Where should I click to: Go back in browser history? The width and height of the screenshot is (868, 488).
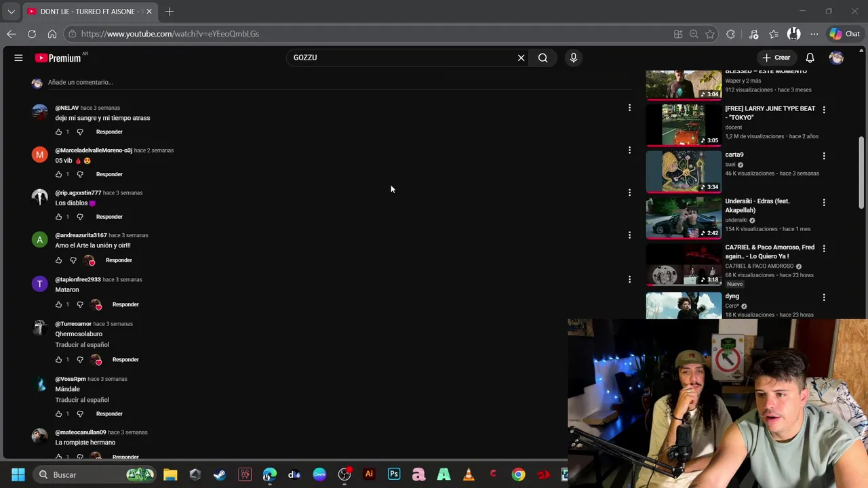[12, 34]
